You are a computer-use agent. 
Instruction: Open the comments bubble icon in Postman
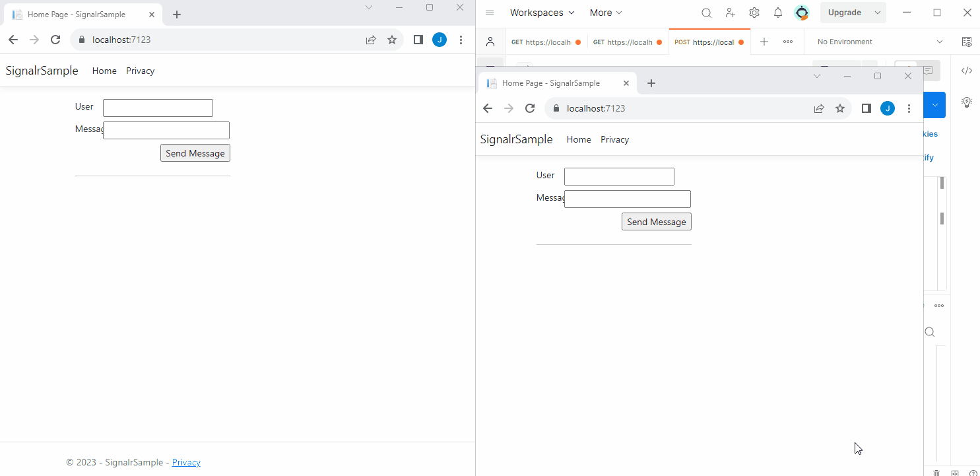pyautogui.click(x=929, y=70)
